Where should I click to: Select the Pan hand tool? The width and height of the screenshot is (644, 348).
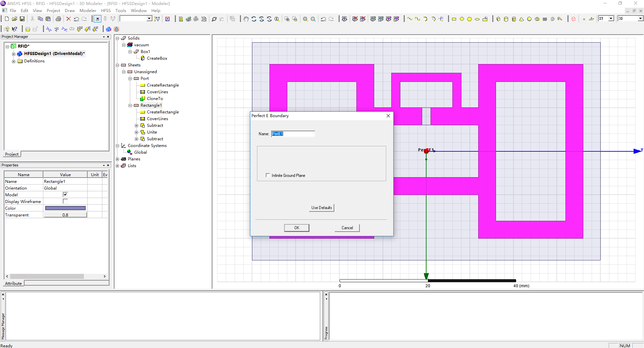(x=246, y=19)
